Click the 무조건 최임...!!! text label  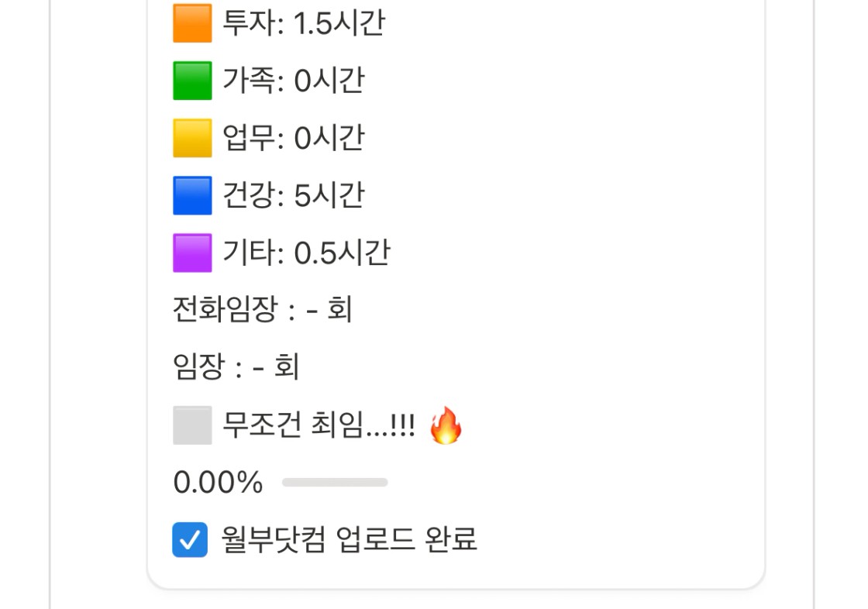pos(319,425)
